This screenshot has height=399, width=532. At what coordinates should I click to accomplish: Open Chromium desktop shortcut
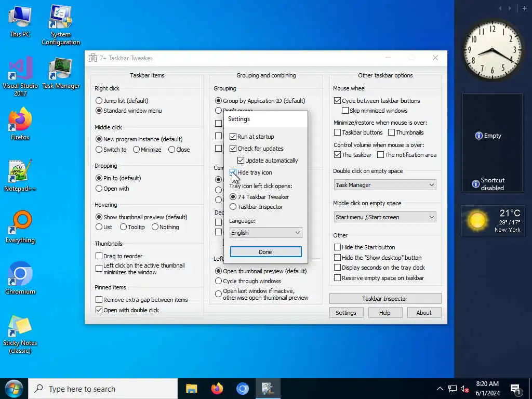coord(20,278)
